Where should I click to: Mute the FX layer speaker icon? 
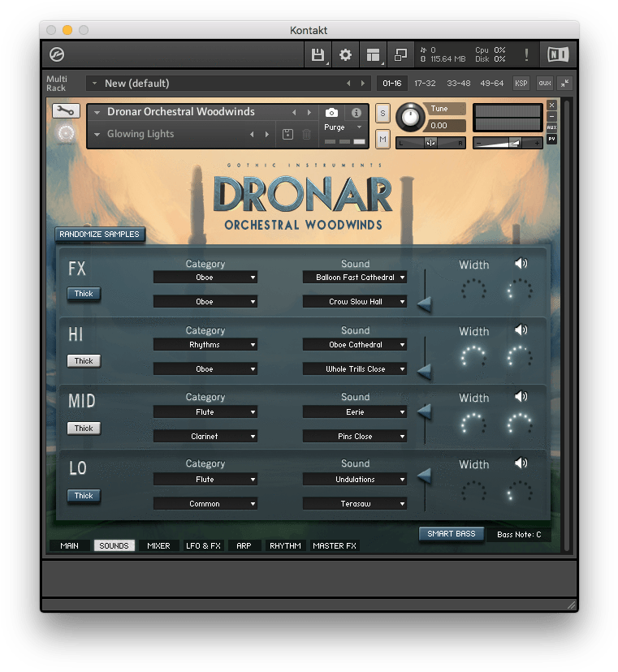[x=521, y=263]
